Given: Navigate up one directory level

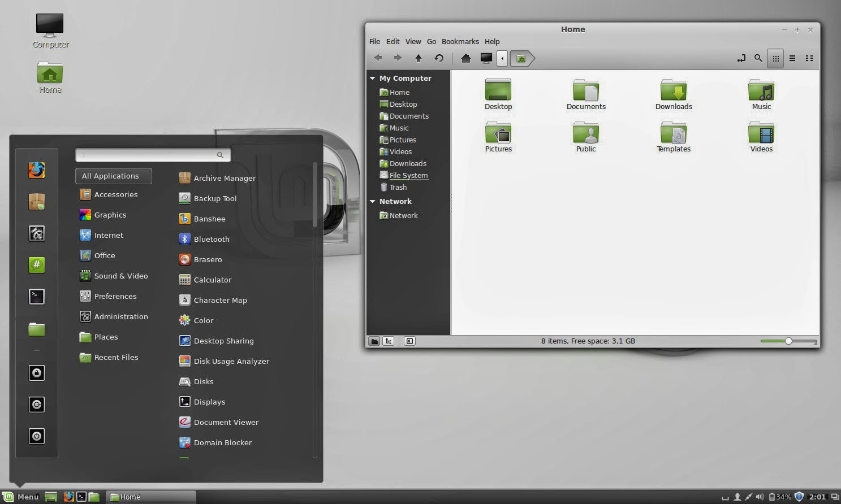Looking at the screenshot, I should [x=419, y=58].
